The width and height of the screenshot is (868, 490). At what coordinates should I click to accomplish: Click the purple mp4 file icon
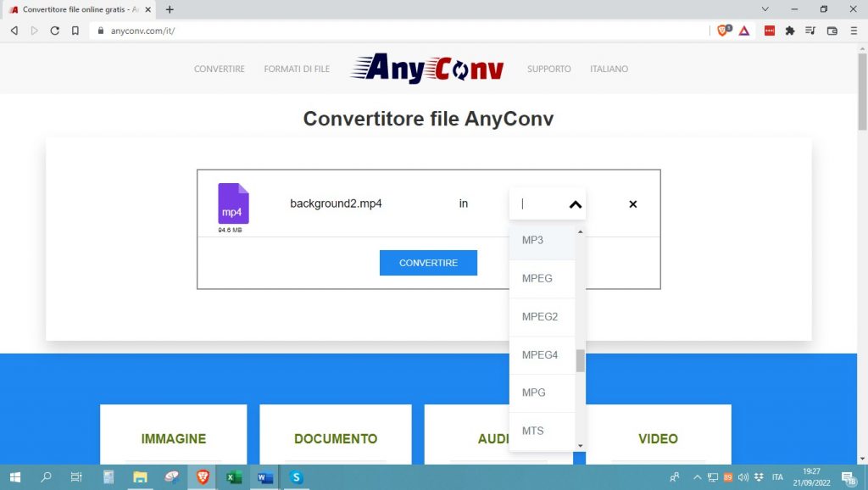(233, 203)
